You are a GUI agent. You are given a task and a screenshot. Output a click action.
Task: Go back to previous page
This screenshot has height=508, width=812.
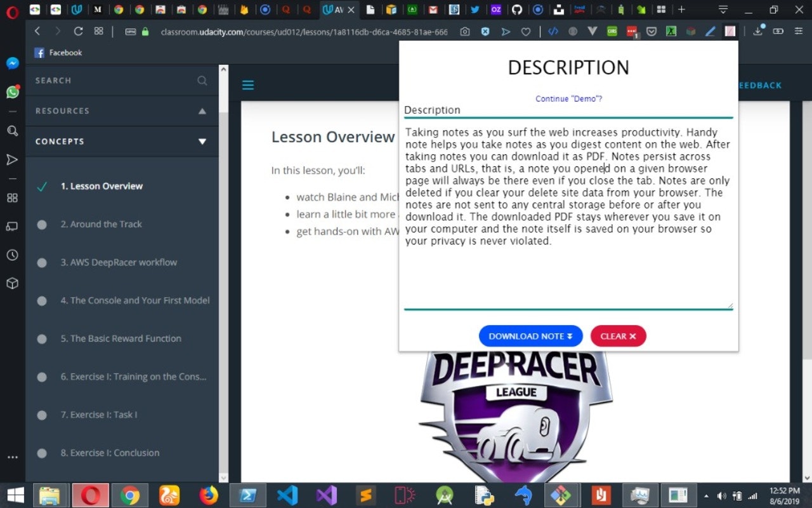[x=37, y=31]
